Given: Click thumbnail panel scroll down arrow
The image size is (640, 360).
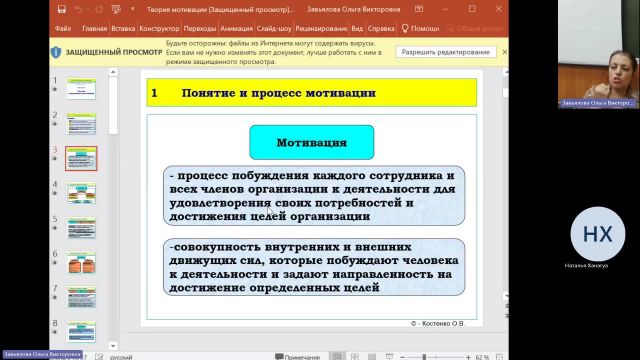Looking at the screenshot, I should tap(113, 346).
